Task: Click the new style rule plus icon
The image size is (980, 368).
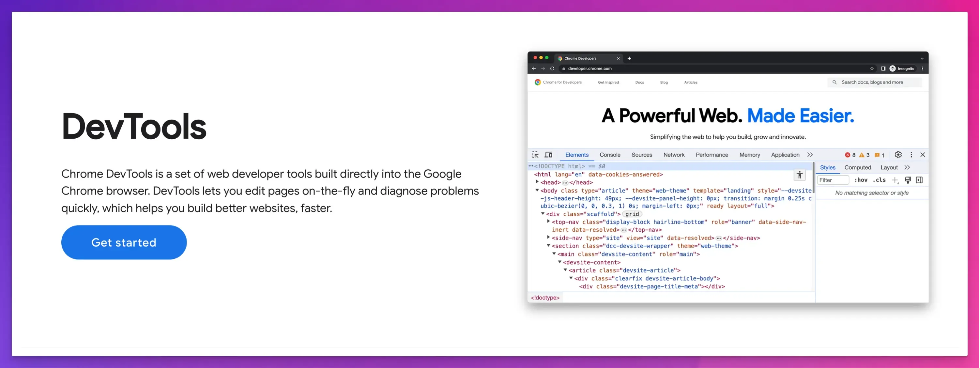Action: 895,180
